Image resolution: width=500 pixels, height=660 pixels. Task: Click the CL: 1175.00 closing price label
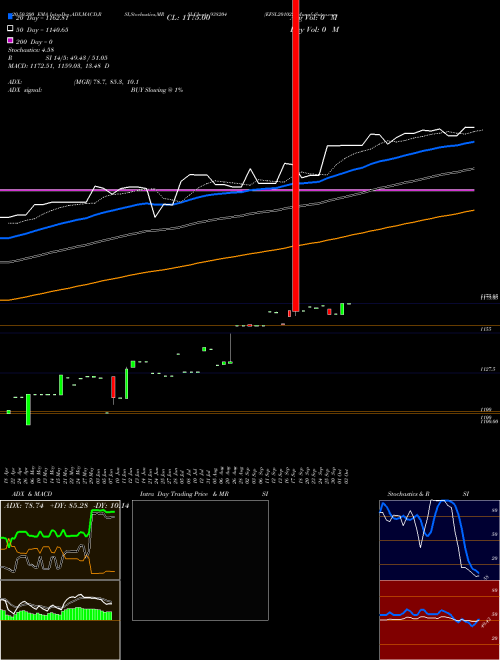click(x=188, y=18)
